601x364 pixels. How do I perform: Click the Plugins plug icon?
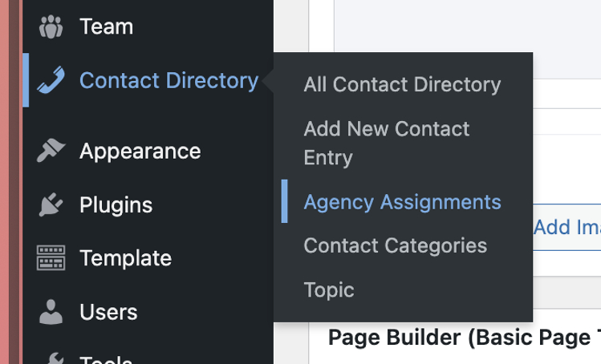(x=51, y=204)
